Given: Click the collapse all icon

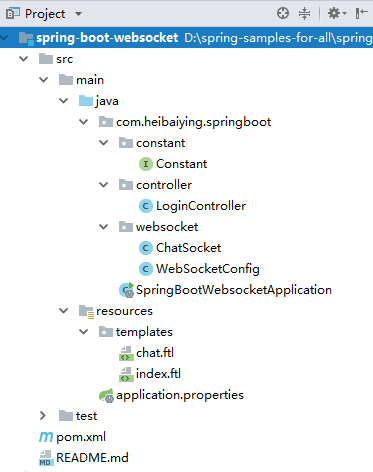Looking at the screenshot, I should click(304, 13).
